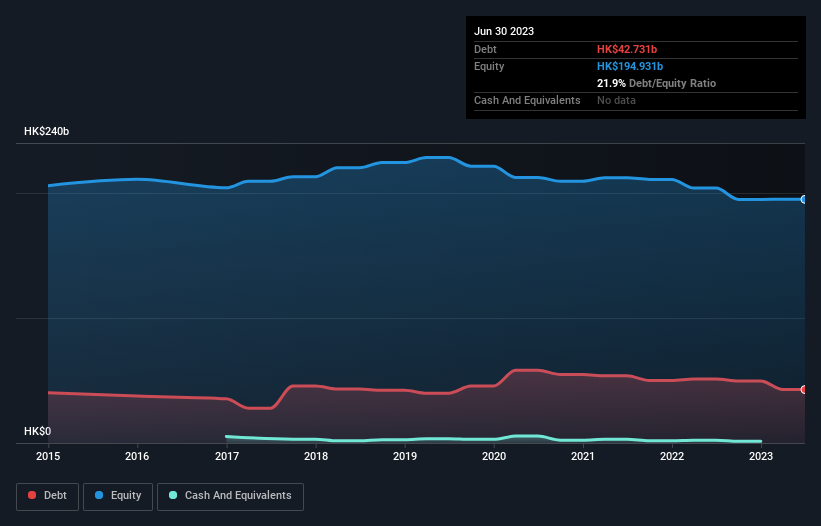Screen dimensions: 821x526
Task: Click the 2017 x-axis label
Action: 227,456
